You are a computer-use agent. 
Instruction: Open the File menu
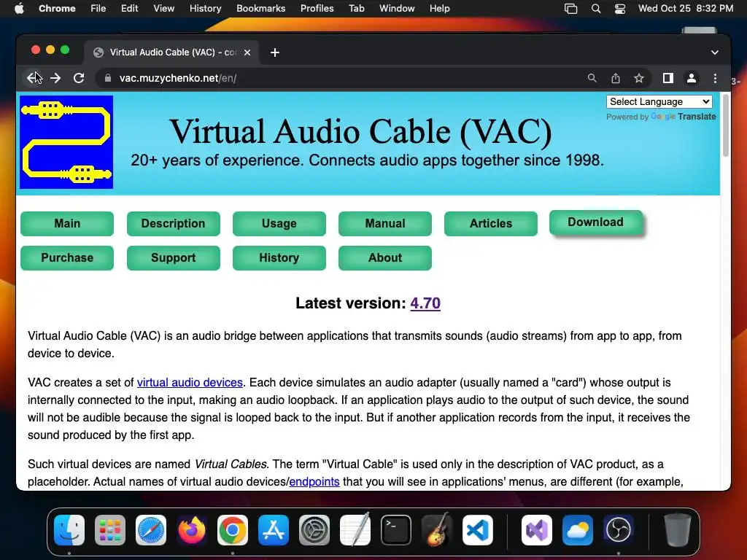[98, 9]
